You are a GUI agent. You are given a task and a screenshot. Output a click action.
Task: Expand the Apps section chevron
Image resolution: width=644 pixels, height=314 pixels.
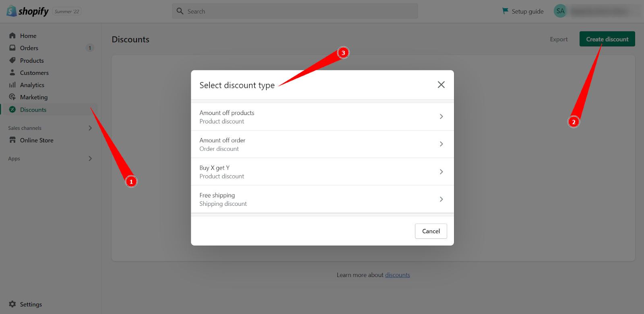click(90, 158)
